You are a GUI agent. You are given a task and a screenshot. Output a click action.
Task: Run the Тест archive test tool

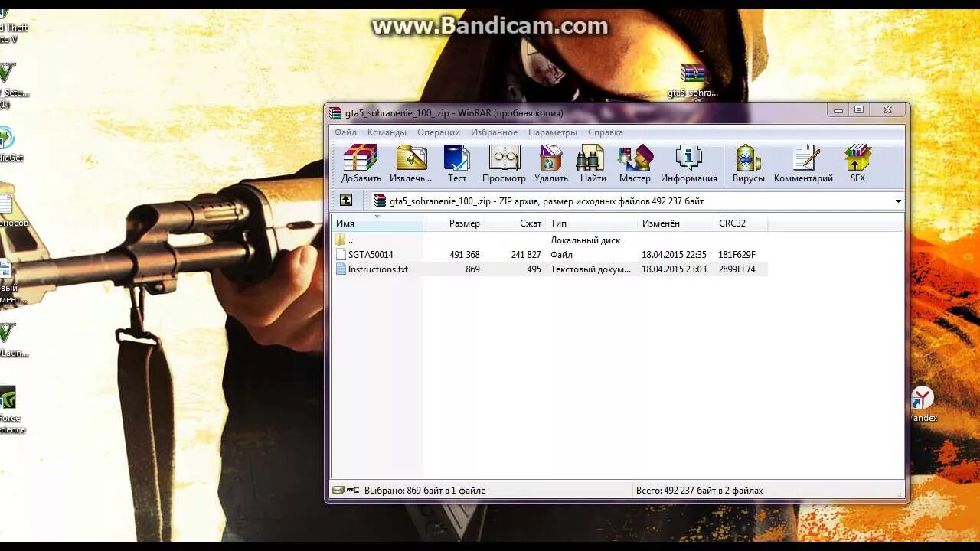(457, 163)
